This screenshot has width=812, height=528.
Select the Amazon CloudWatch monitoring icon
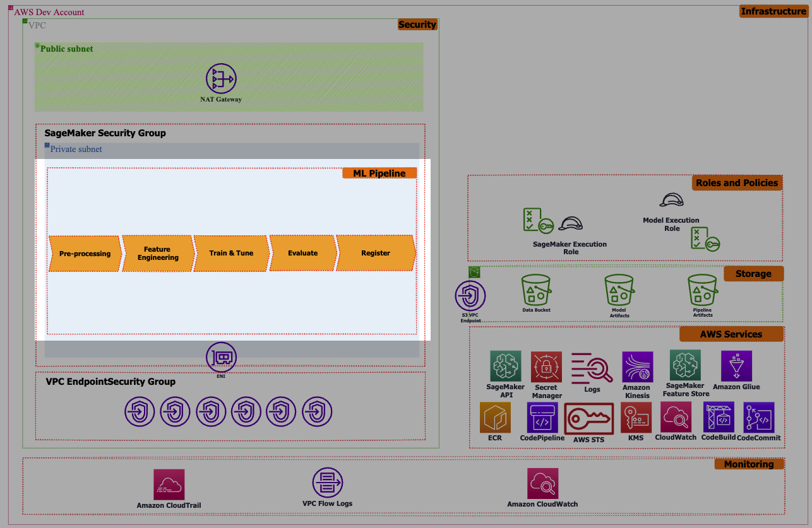tap(543, 484)
